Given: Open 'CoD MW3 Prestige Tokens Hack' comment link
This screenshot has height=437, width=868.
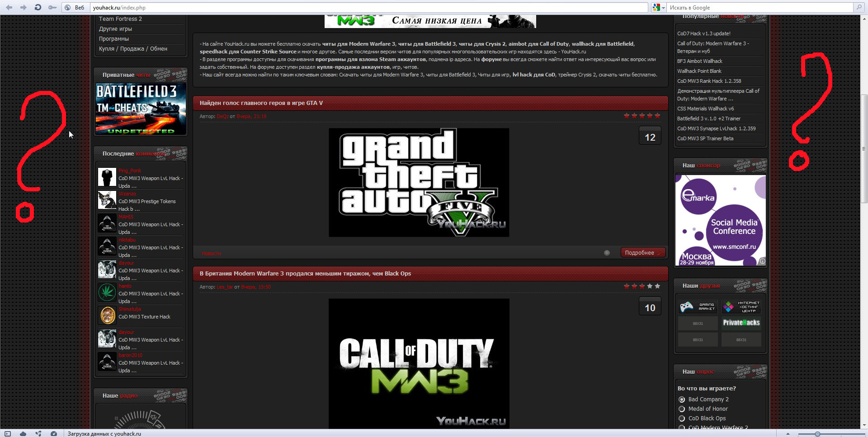Looking at the screenshot, I should (x=147, y=205).
